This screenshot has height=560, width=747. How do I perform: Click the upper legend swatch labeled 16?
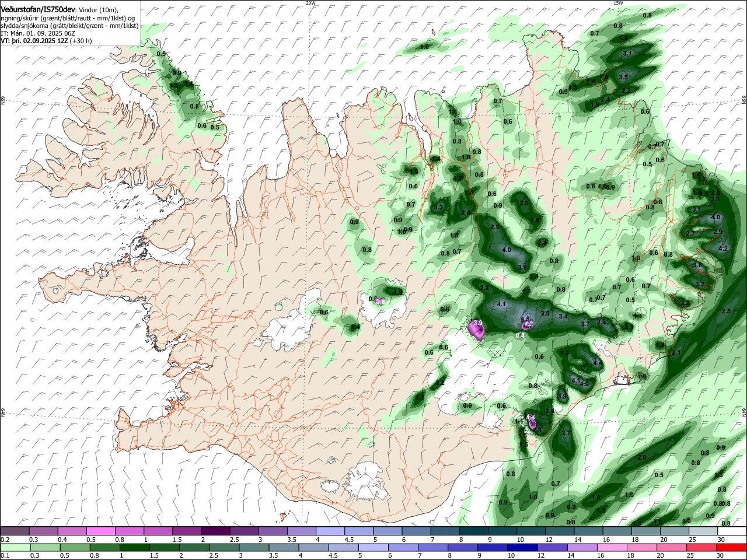pos(617,531)
